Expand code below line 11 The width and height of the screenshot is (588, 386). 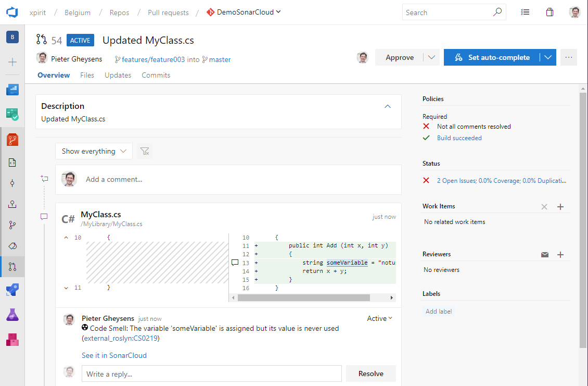[x=66, y=288]
